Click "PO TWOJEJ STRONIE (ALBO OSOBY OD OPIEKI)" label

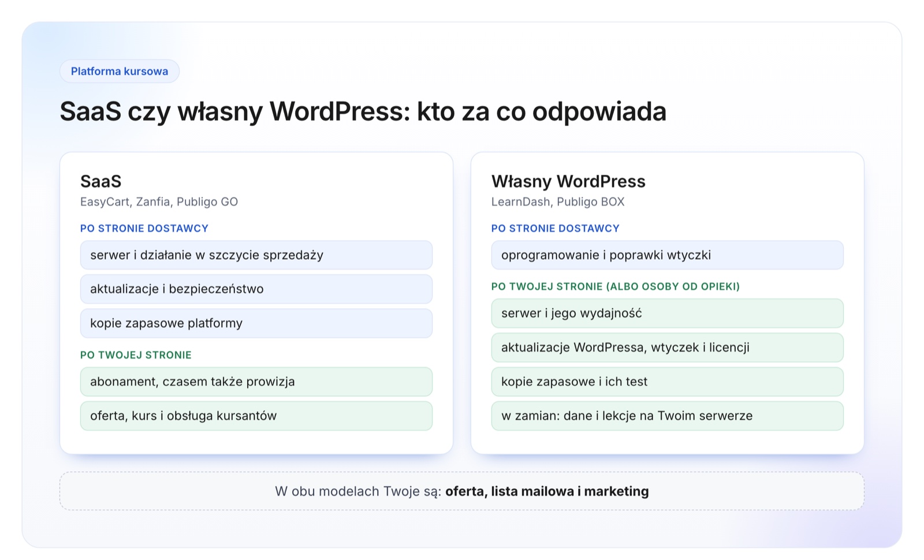(x=616, y=286)
